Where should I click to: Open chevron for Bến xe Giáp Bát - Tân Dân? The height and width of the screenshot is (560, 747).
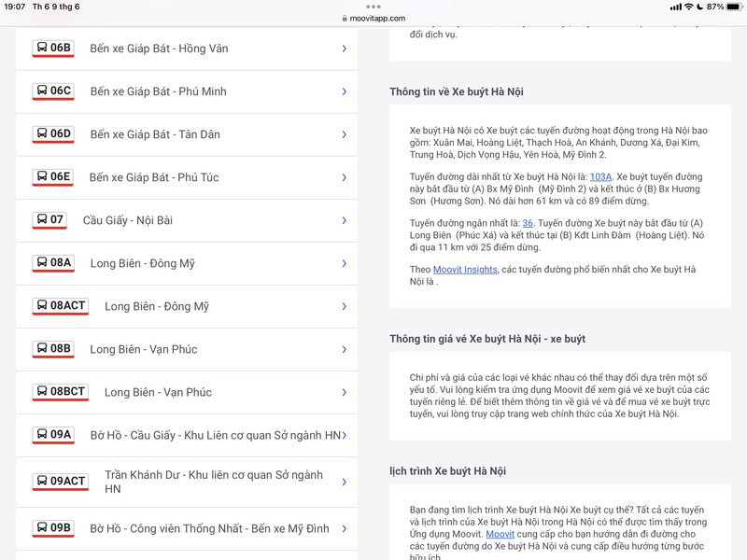click(344, 134)
